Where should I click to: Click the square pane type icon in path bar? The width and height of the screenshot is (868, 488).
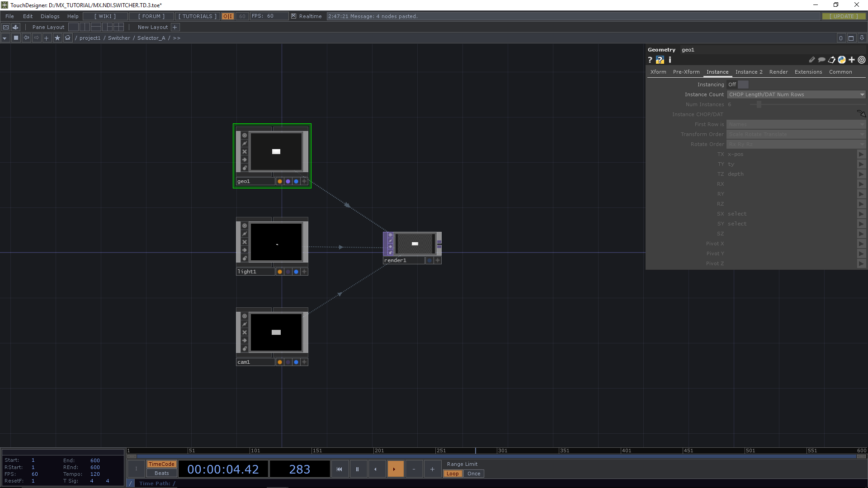16,38
